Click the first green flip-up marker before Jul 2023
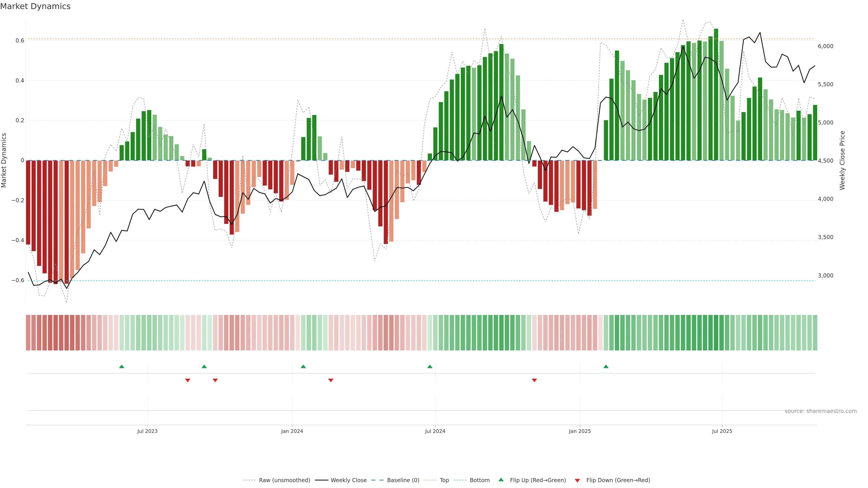This screenshot has height=488, width=868. click(x=122, y=366)
